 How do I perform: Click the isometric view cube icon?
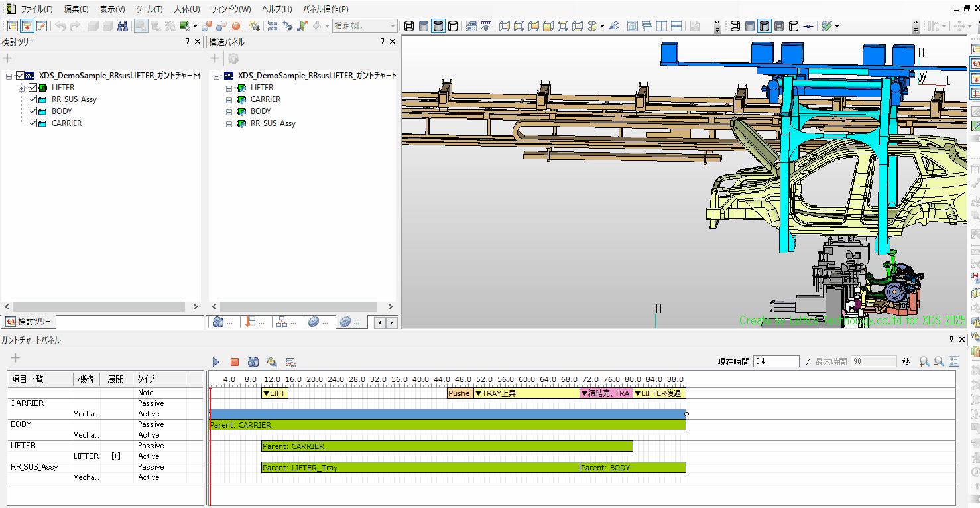592,26
